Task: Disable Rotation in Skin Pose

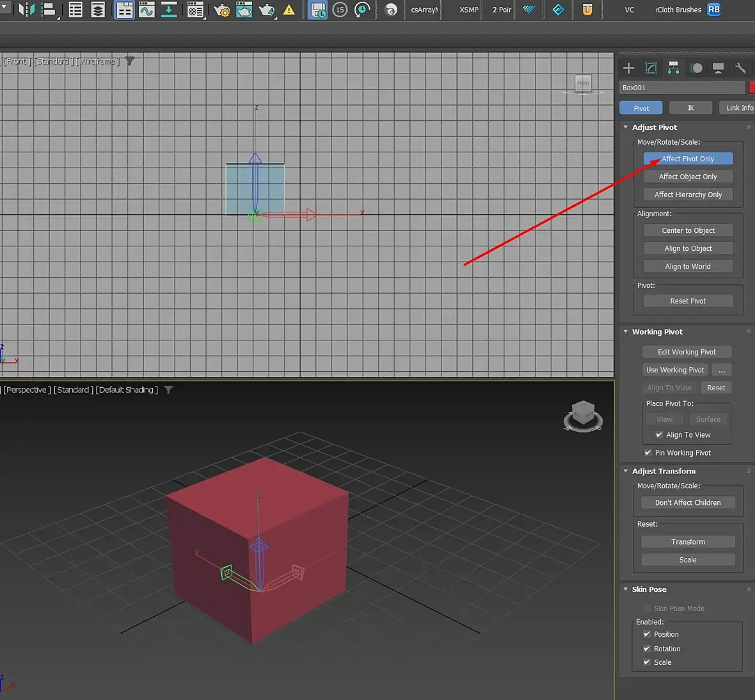Action: click(647, 648)
